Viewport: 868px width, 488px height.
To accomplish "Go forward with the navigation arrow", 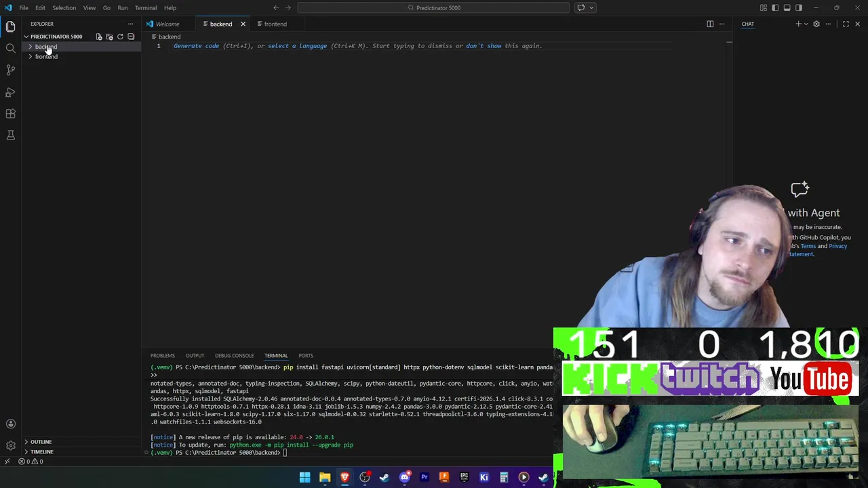I will coord(288,7).
